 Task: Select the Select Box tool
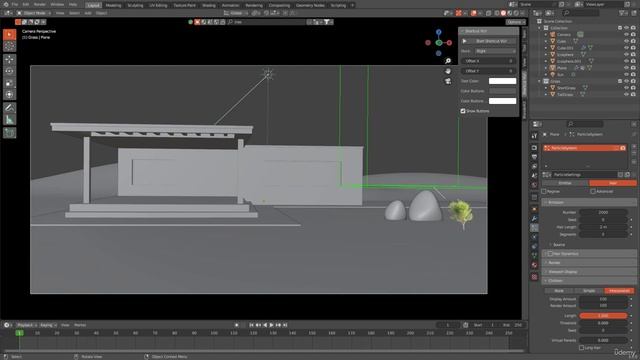(x=9, y=35)
